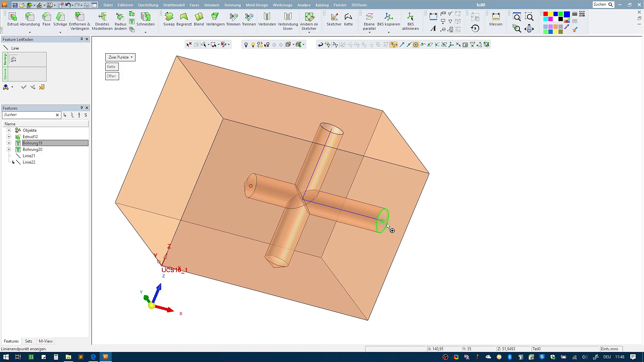The image size is (644, 362).
Task: Toggle the Offen option button
Action: 111,76
